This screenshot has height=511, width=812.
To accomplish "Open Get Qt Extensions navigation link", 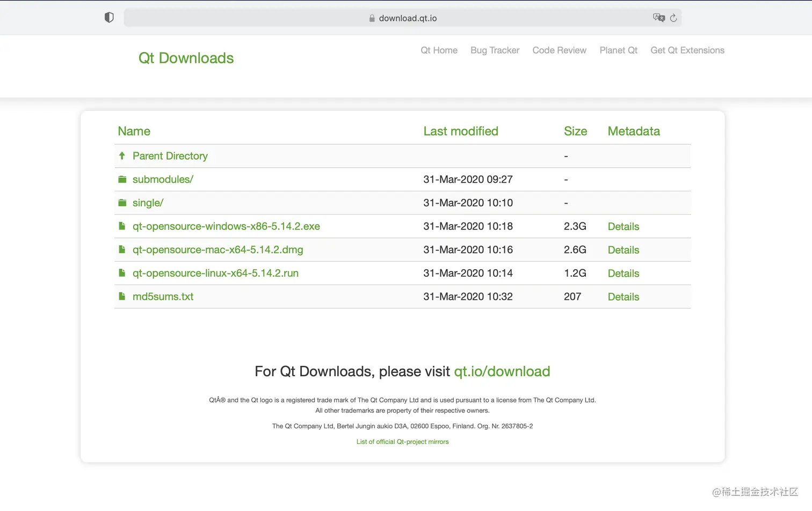I will pyautogui.click(x=687, y=50).
